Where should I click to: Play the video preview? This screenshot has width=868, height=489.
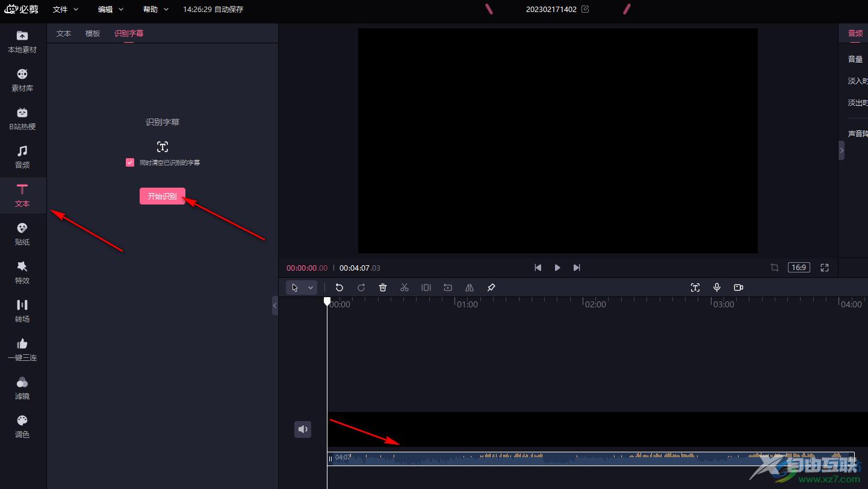pos(557,268)
